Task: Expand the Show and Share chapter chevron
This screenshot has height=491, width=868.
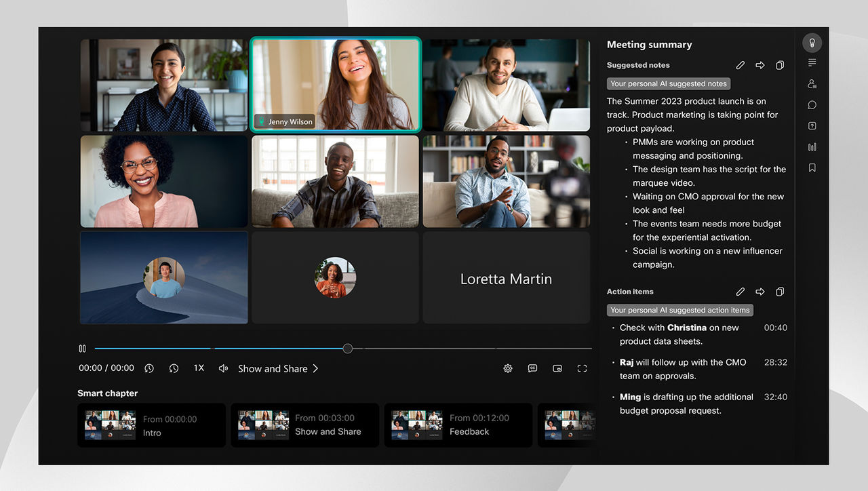Action: tap(315, 368)
